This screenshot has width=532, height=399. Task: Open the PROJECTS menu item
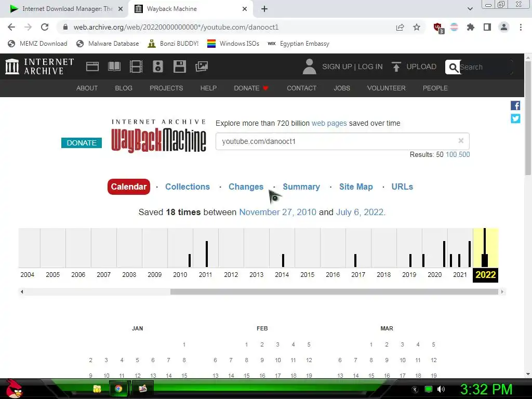(x=166, y=88)
